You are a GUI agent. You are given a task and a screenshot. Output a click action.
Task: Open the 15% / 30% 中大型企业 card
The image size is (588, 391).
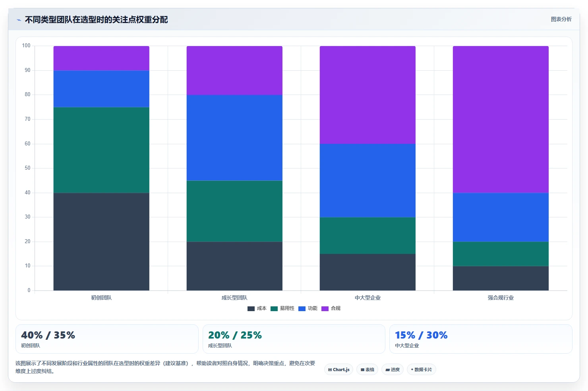tap(481, 339)
